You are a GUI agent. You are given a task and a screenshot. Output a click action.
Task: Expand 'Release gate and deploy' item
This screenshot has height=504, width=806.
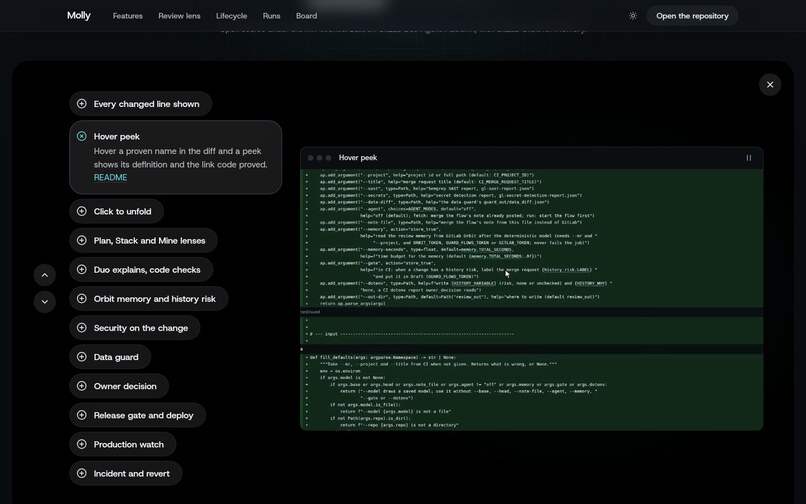pyautogui.click(x=137, y=415)
